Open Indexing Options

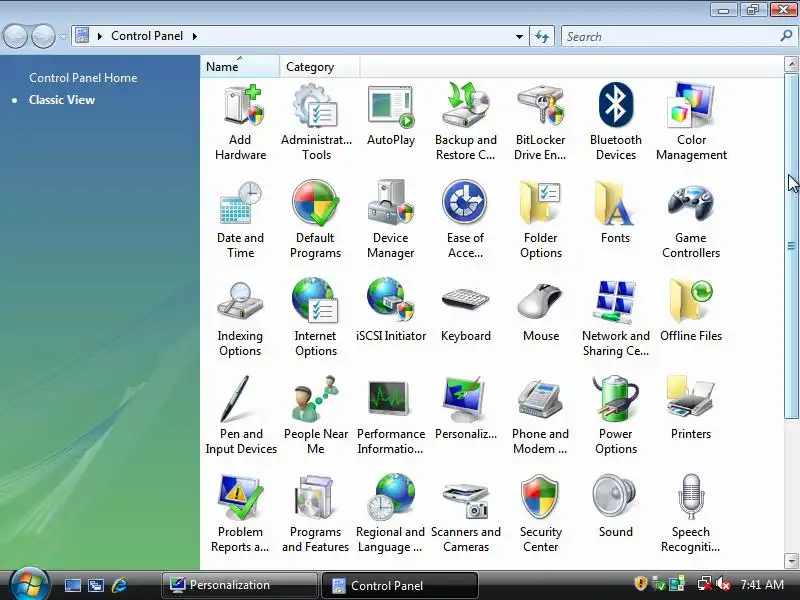pyautogui.click(x=240, y=318)
